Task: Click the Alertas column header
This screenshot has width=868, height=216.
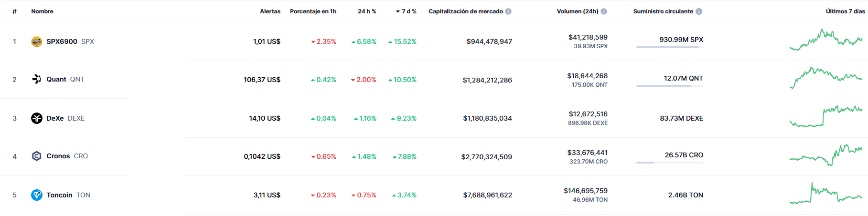Action: click(270, 11)
